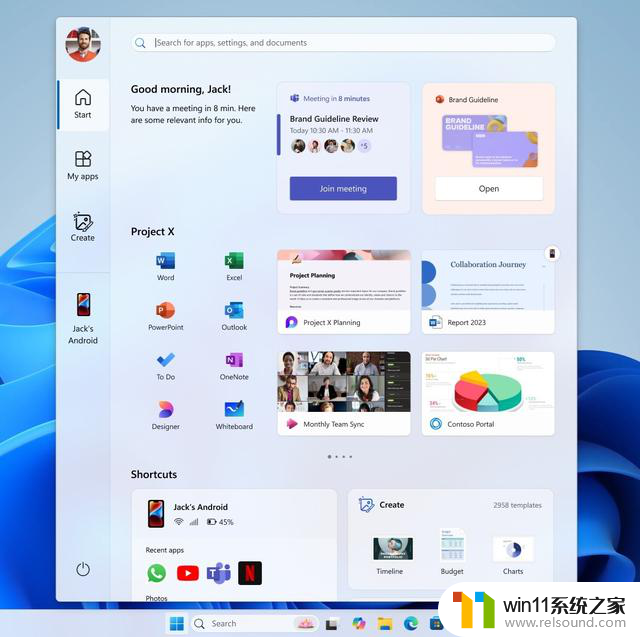
Task: Click the taskbar Search box
Action: (255, 623)
